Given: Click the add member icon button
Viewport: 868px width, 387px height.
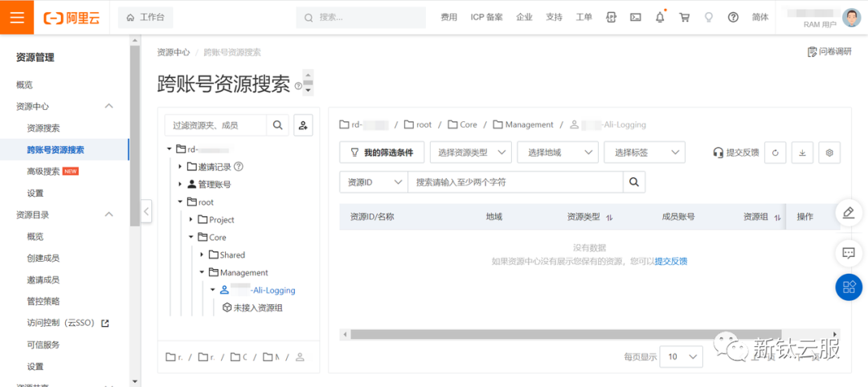Looking at the screenshot, I should pyautogui.click(x=303, y=125).
